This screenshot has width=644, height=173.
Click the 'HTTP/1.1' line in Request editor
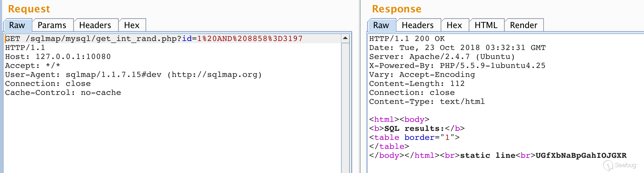(x=25, y=47)
